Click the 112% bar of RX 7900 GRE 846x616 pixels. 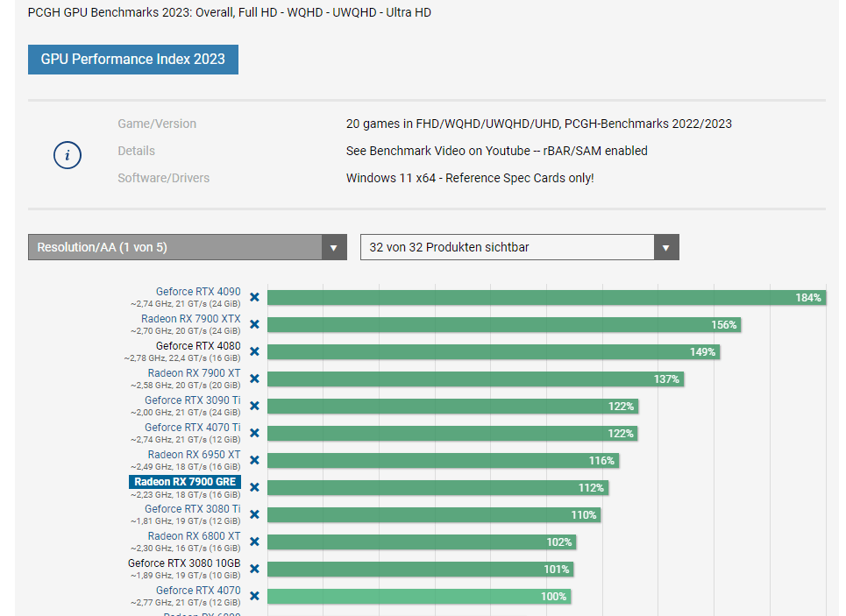tap(437, 487)
